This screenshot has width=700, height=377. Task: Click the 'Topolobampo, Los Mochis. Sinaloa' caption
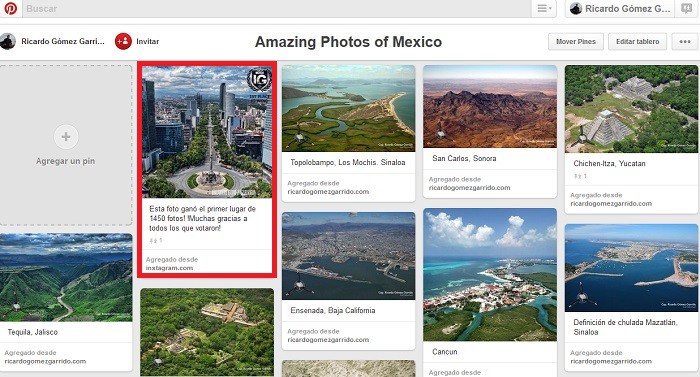[348, 163]
